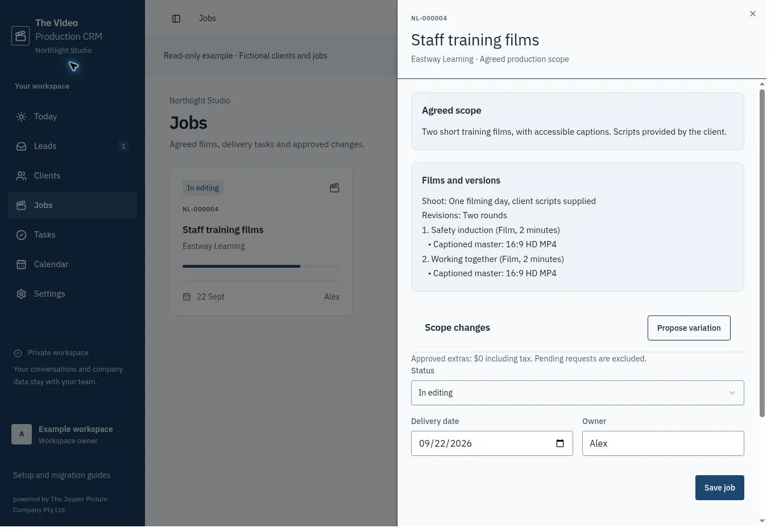Click the job card progress bar

pyautogui.click(x=261, y=266)
